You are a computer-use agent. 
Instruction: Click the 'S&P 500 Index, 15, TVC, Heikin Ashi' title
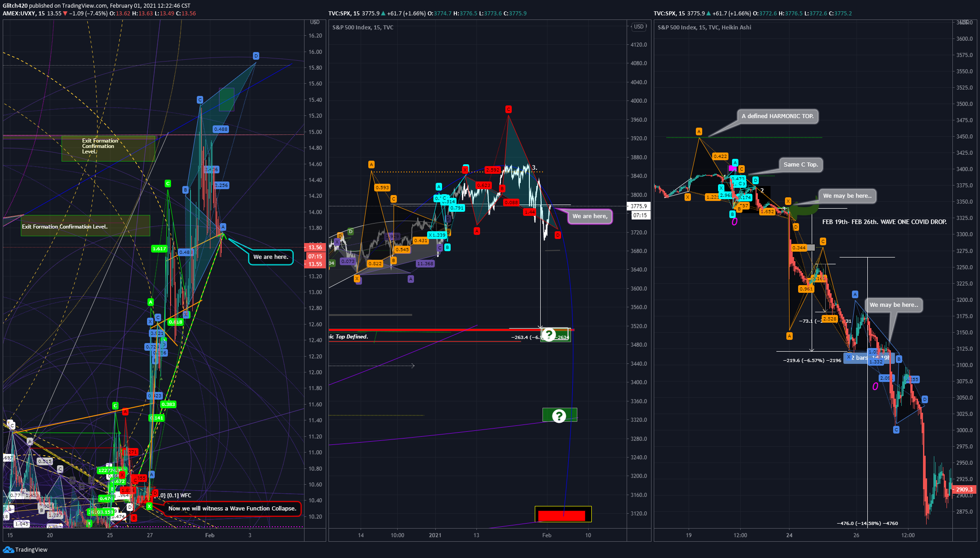[704, 28]
